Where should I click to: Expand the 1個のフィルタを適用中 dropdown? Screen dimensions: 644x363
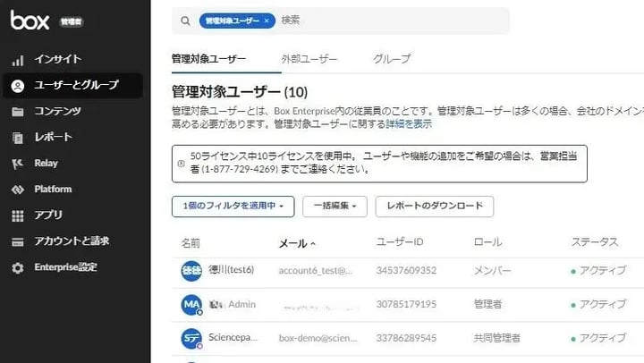click(x=233, y=207)
